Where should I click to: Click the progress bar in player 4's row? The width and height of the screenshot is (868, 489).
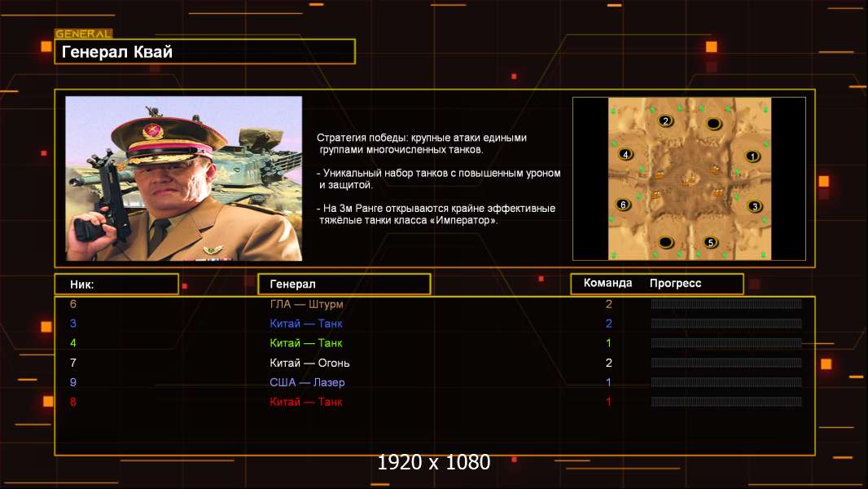pyautogui.click(x=726, y=343)
